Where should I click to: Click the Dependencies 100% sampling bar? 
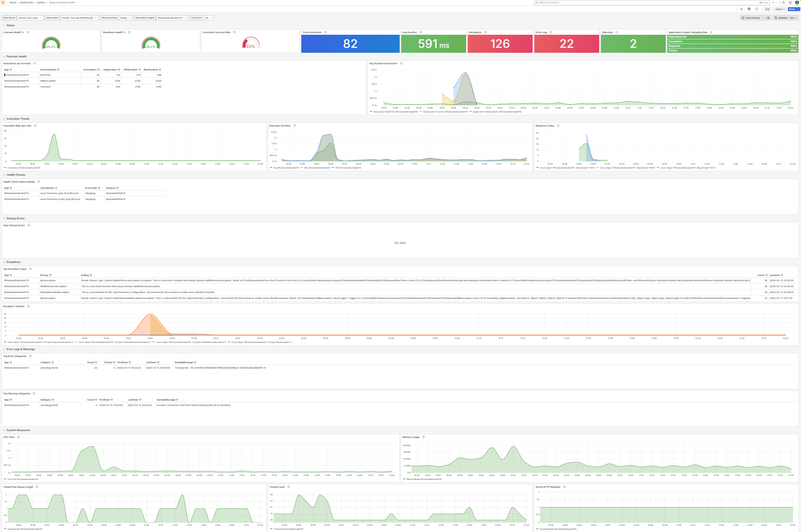[x=732, y=37]
